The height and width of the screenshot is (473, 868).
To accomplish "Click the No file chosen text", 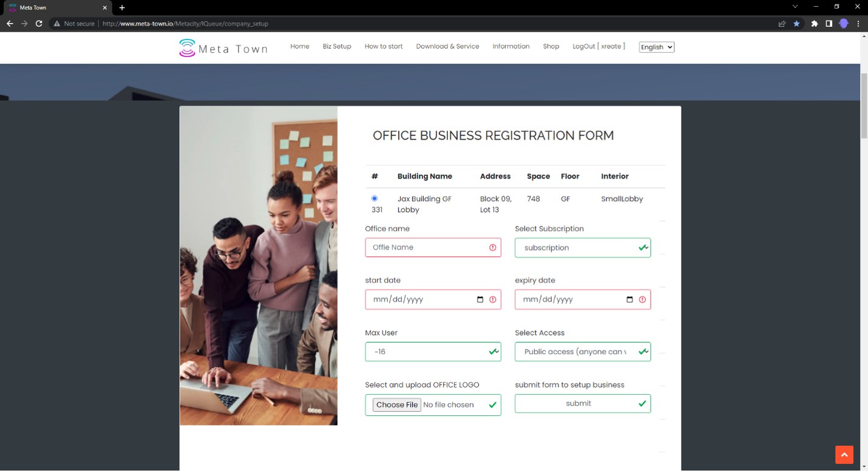I will [449, 405].
